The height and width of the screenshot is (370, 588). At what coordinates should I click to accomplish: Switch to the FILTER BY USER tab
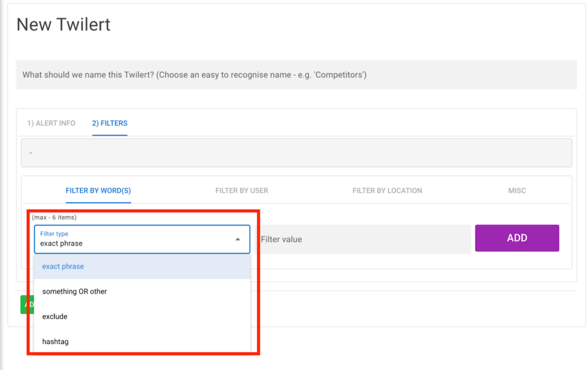pos(241,190)
